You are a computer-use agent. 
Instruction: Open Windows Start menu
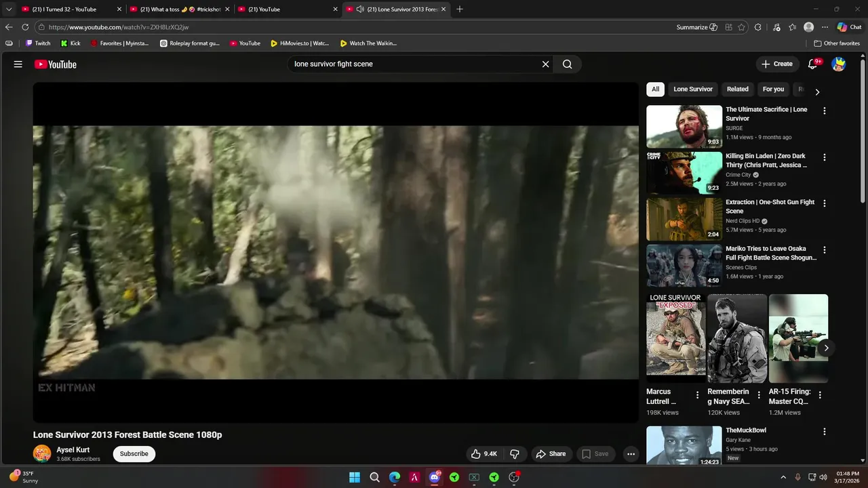click(x=355, y=477)
